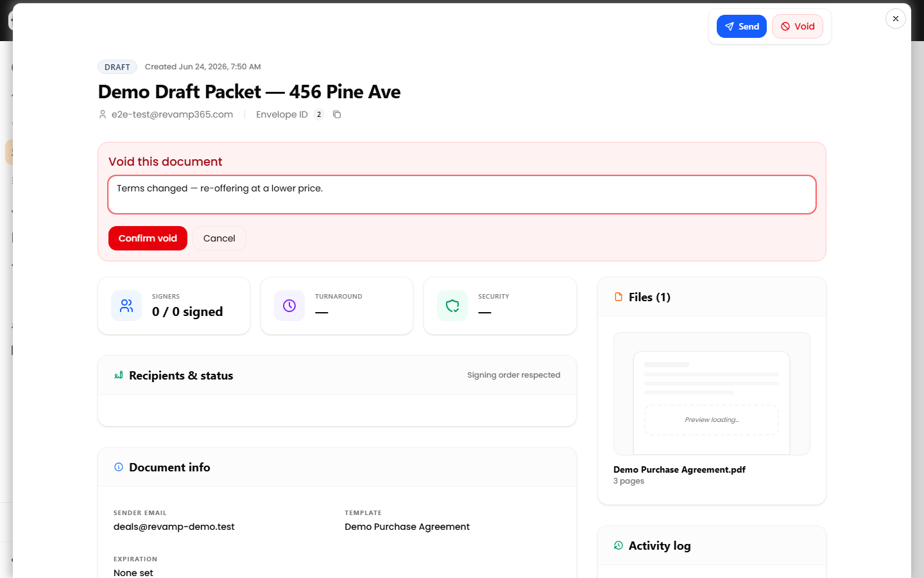Confirm void of the document
This screenshot has width=924, height=578.
[148, 238]
